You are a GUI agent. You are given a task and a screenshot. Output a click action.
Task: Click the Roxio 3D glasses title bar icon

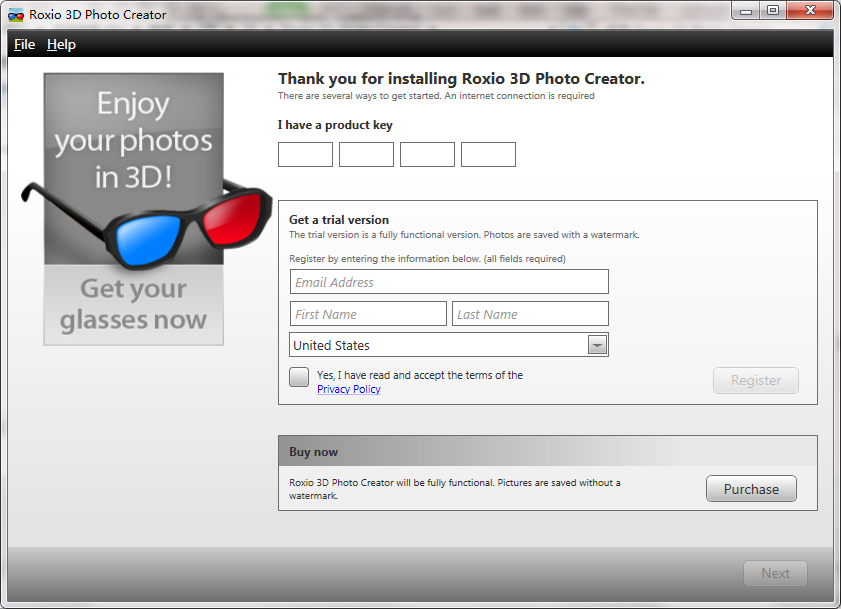16,15
